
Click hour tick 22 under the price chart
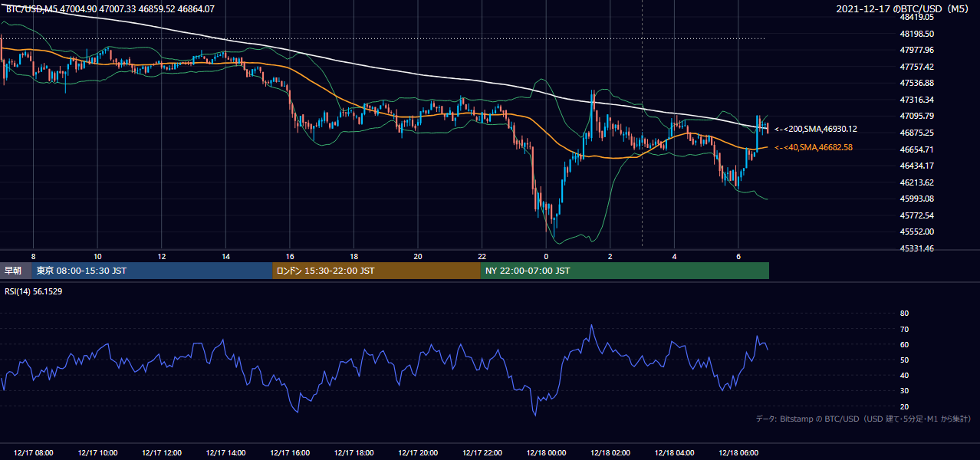tap(482, 256)
